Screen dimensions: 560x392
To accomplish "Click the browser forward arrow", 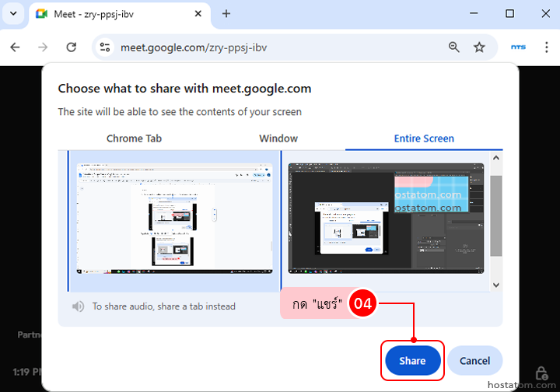I will (43, 47).
